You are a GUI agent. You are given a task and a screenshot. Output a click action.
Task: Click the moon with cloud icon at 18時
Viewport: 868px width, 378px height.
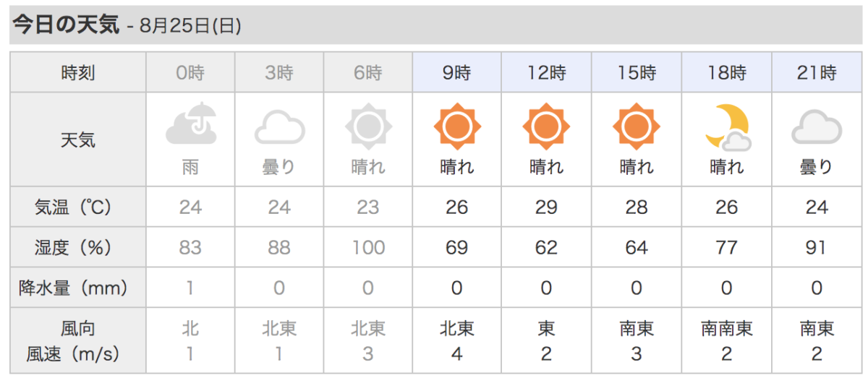[727, 127]
